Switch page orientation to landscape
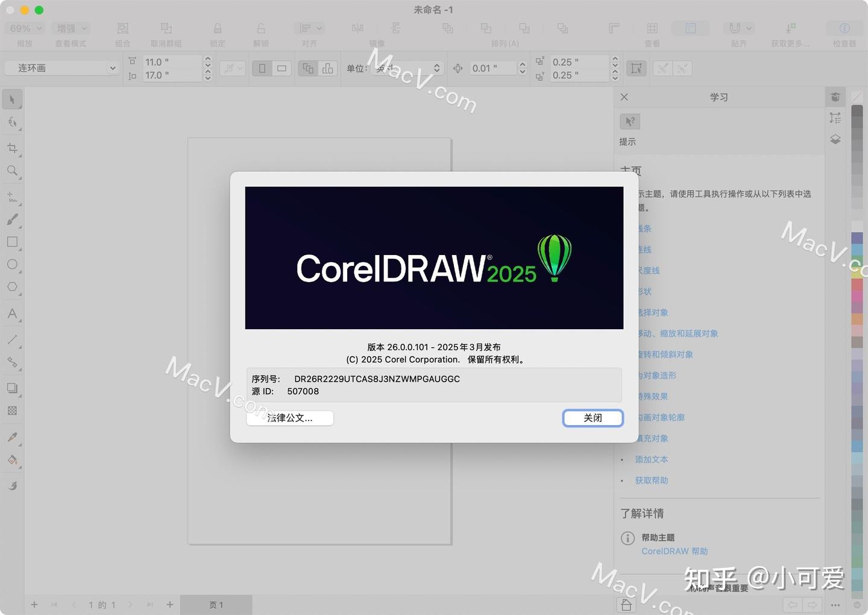The width and height of the screenshot is (868, 615). tap(281, 68)
